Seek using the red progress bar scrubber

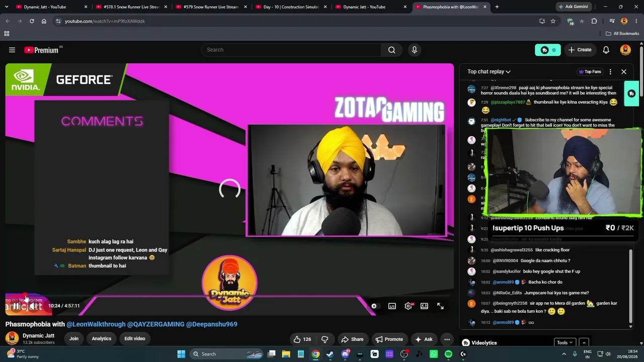[x=26, y=297]
